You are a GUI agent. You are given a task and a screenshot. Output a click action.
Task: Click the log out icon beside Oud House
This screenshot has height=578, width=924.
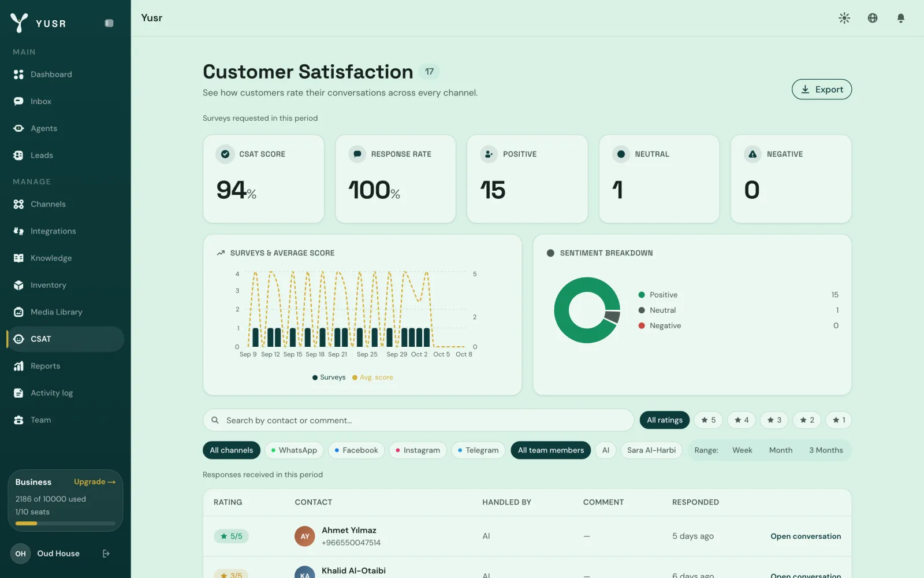pos(106,554)
